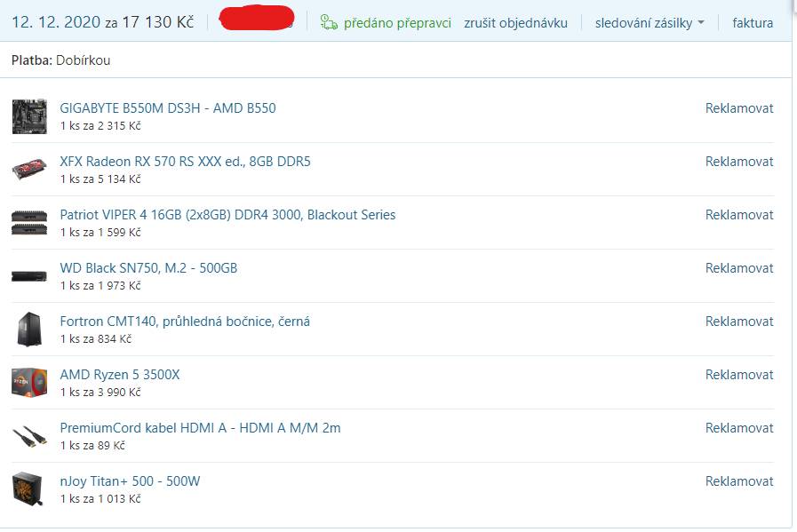The height and width of the screenshot is (532, 797).
Task: Click the HDMI cable thumbnail
Action: (29, 436)
